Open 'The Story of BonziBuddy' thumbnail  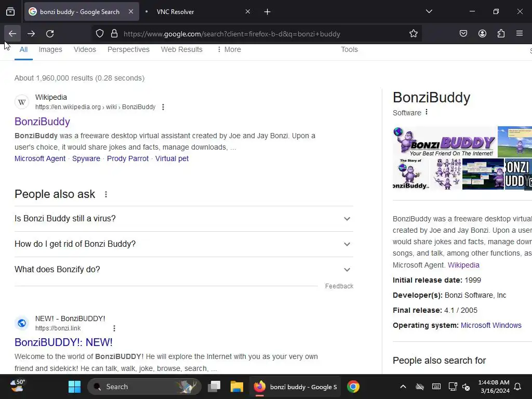[411, 174]
